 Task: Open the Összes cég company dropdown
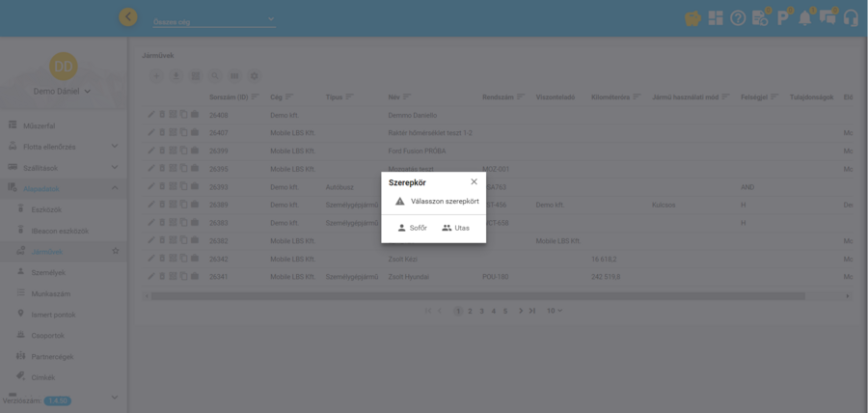pyautogui.click(x=213, y=20)
